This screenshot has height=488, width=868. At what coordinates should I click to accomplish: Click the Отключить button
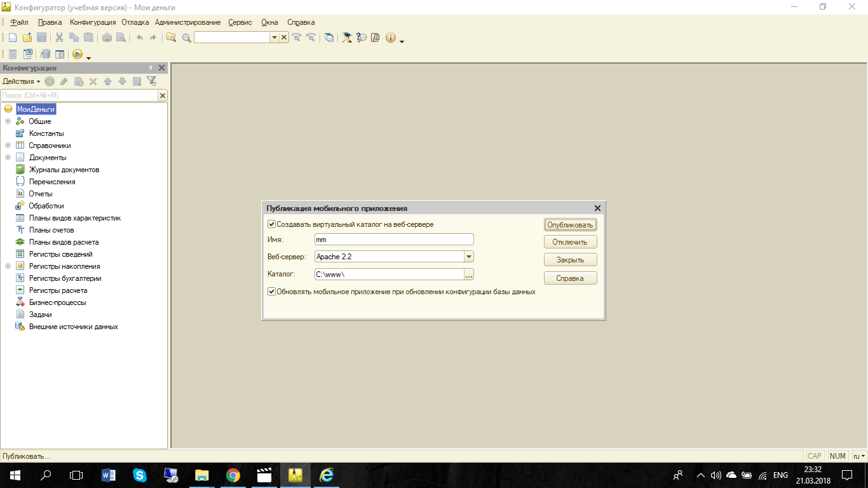570,242
